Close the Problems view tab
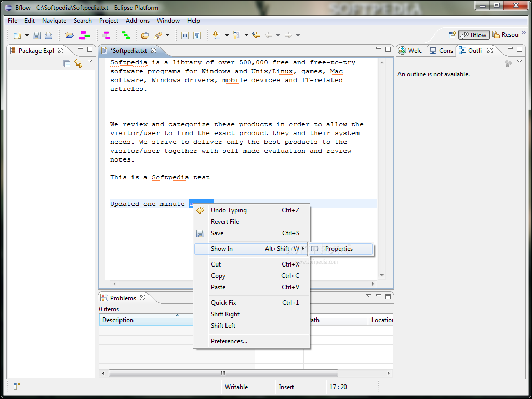The height and width of the screenshot is (399, 532). (x=143, y=298)
